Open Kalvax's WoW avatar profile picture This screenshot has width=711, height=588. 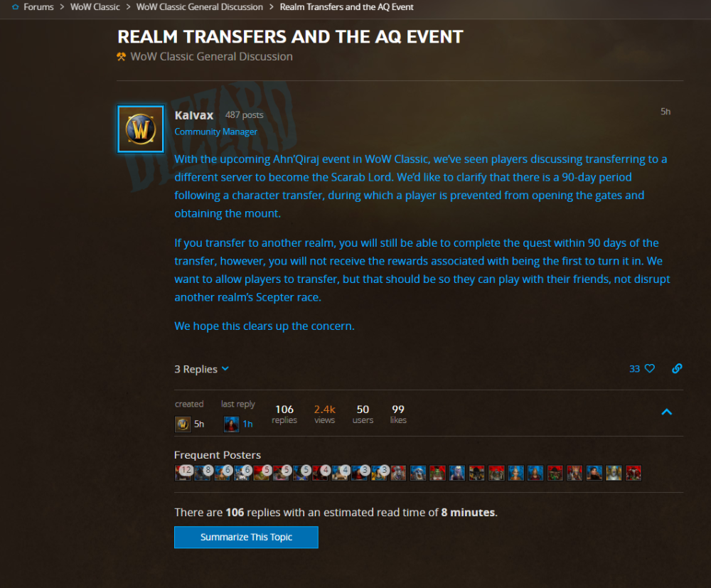click(x=141, y=129)
